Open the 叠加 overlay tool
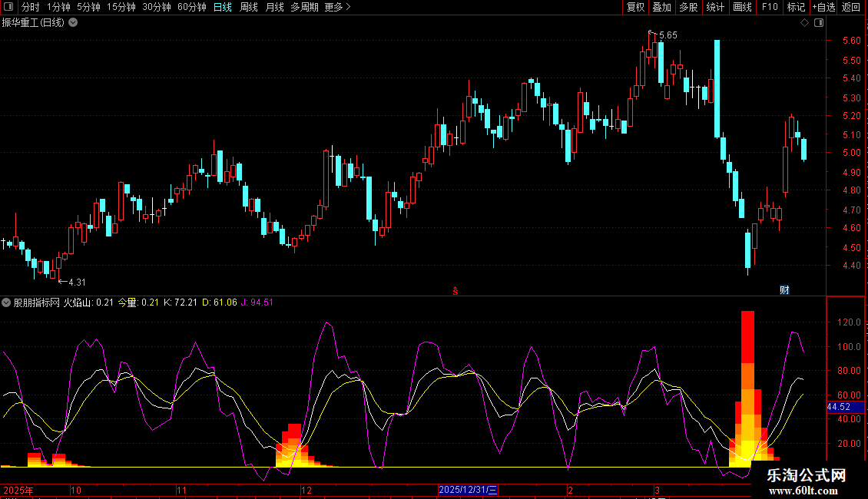 click(661, 7)
